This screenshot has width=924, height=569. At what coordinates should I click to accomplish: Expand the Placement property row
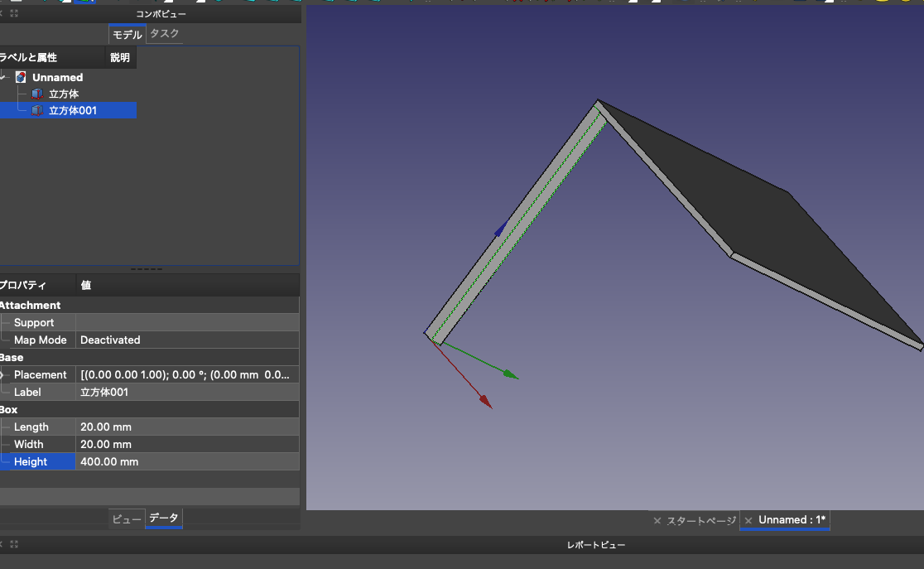pyautogui.click(x=2, y=375)
